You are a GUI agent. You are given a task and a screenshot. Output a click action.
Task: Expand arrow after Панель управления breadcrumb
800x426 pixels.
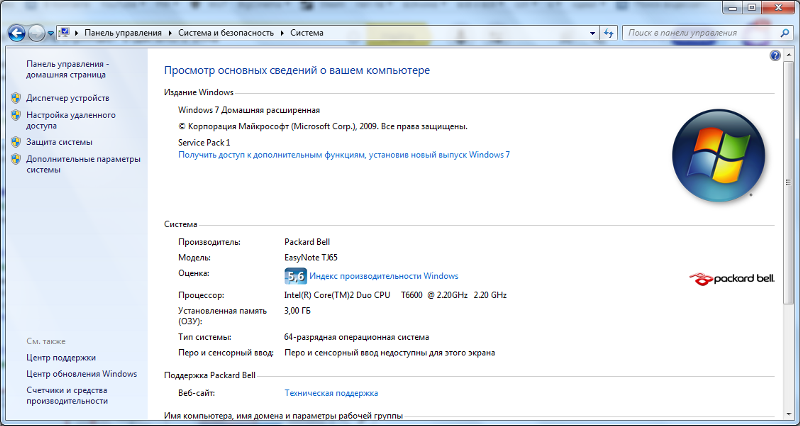[170, 33]
